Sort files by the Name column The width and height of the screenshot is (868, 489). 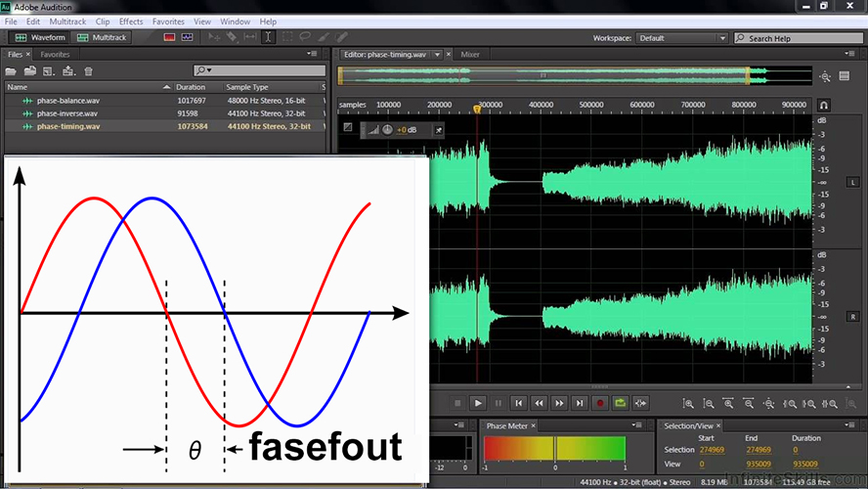[x=89, y=87]
